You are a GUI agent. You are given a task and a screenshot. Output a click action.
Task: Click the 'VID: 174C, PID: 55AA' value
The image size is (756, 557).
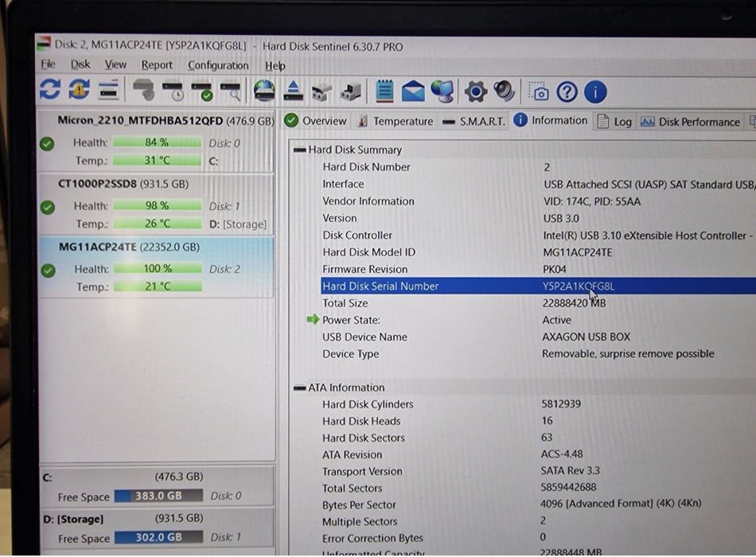592,201
